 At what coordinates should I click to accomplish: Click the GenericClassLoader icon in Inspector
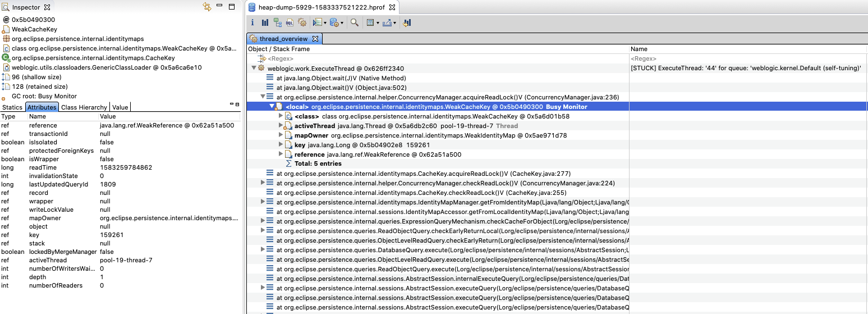(x=6, y=67)
